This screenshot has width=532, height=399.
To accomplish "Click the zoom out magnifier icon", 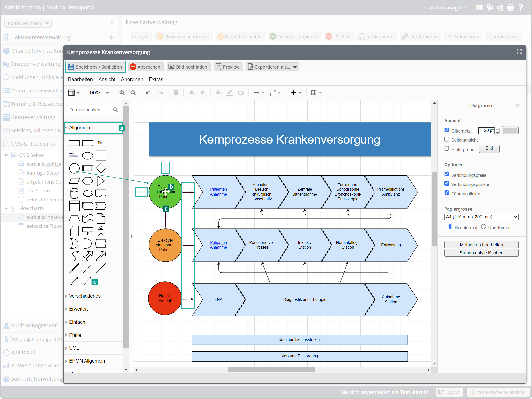I will [x=133, y=93].
